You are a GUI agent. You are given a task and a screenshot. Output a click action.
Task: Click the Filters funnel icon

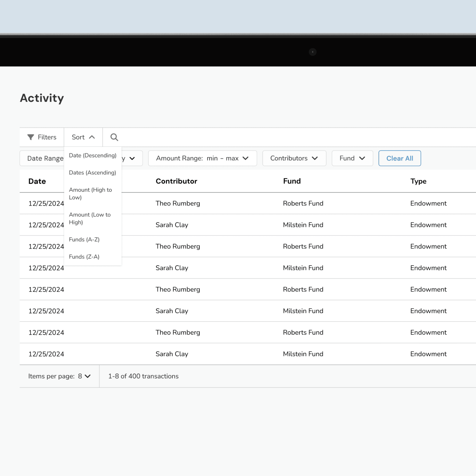(x=30, y=137)
